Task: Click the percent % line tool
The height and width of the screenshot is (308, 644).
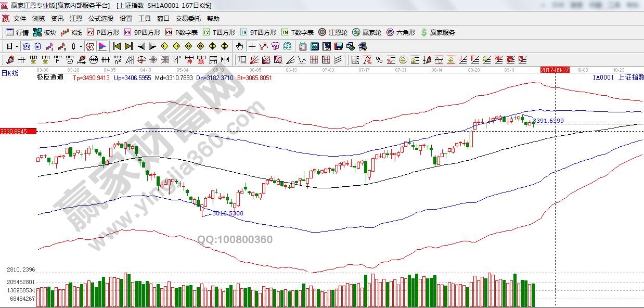Action: point(379,60)
